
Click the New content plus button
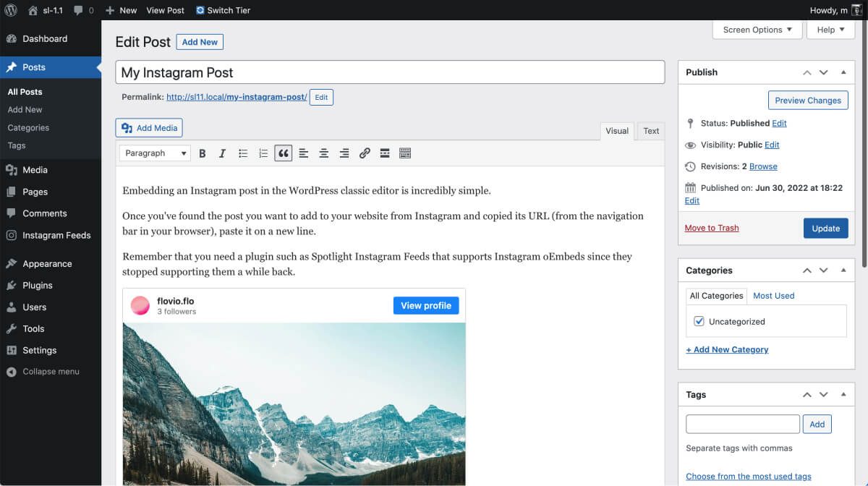[x=121, y=10]
